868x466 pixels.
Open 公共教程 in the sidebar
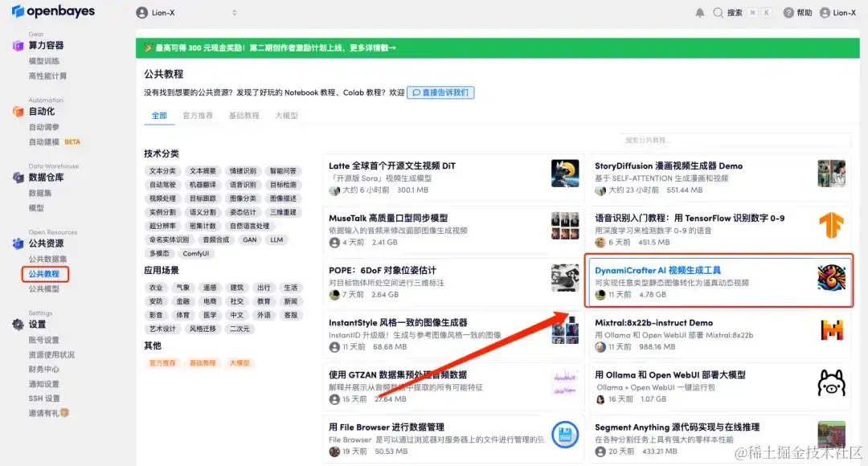coord(43,274)
